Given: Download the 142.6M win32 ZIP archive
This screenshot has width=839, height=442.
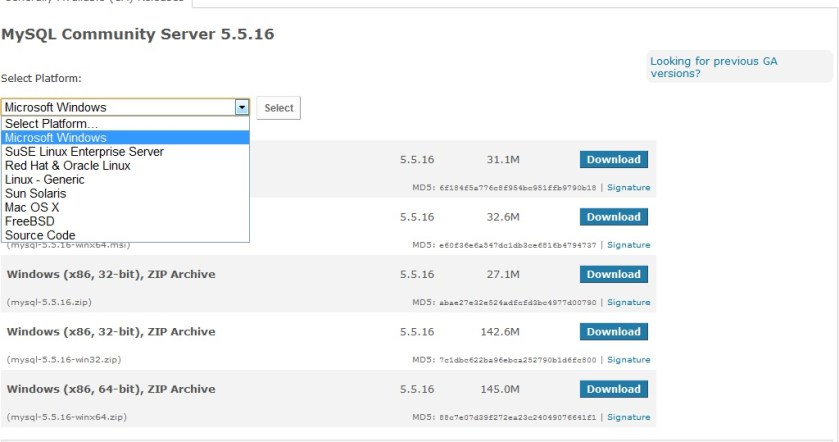Looking at the screenshot, I should [613, 332].
